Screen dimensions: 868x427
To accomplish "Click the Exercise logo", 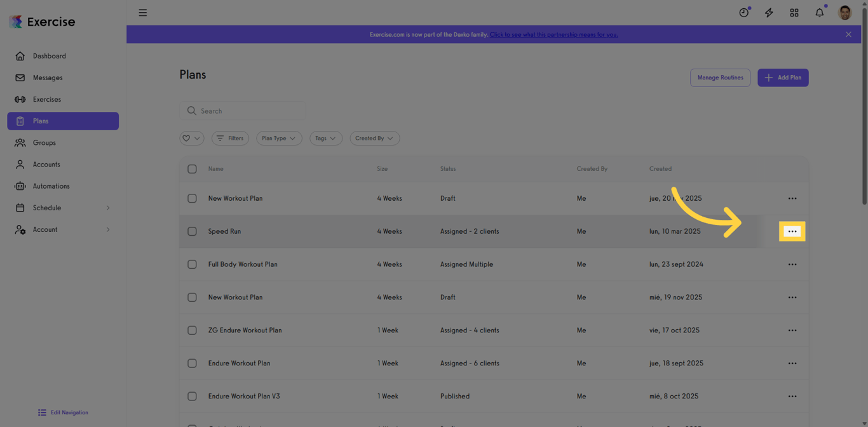I will pyautogui.click(x=43, y=22).
